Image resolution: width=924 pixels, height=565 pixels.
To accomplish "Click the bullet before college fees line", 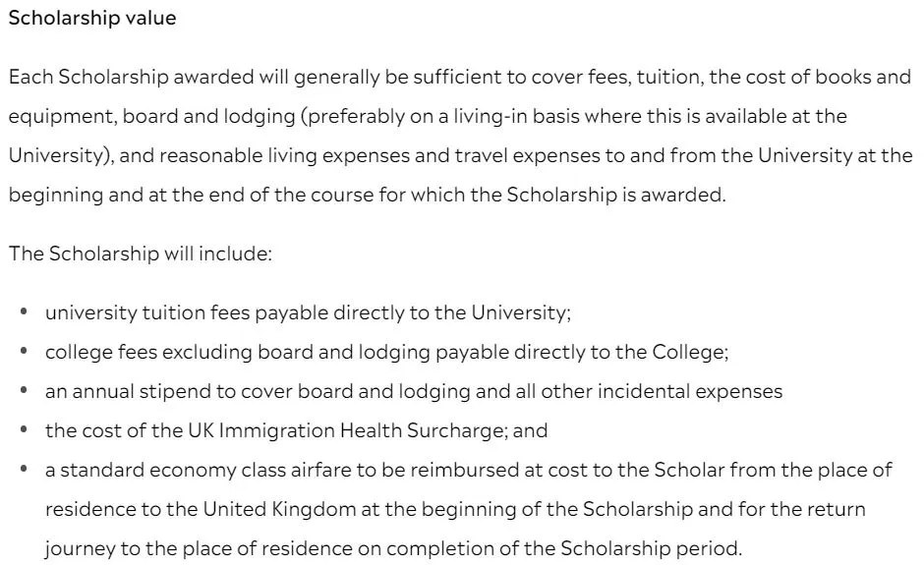I will point(24,351).
